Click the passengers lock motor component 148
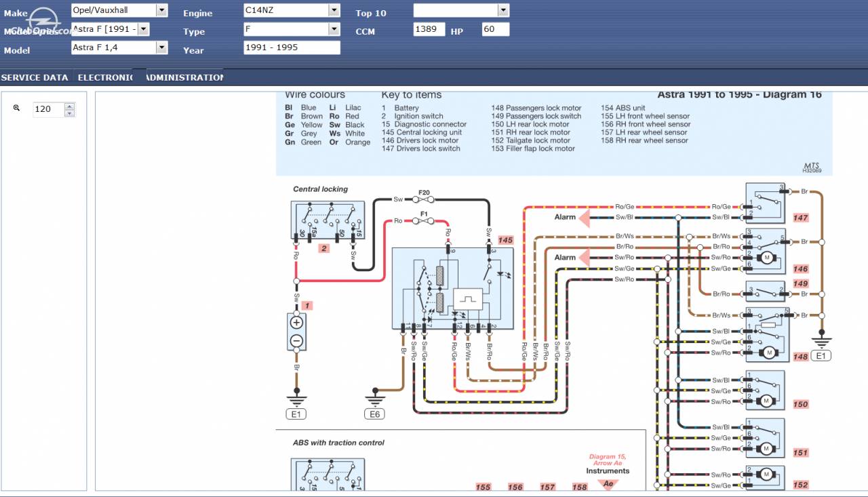 [768, 334]
